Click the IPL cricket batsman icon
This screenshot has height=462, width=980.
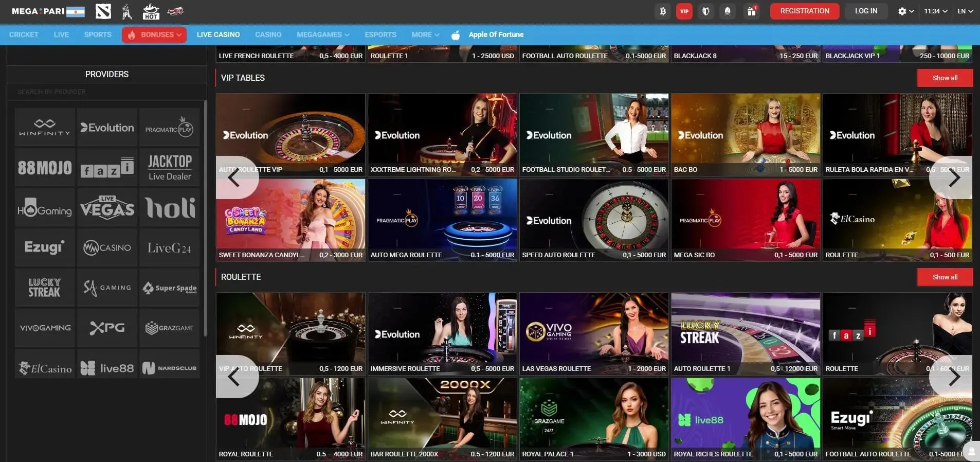pos(127,11)
